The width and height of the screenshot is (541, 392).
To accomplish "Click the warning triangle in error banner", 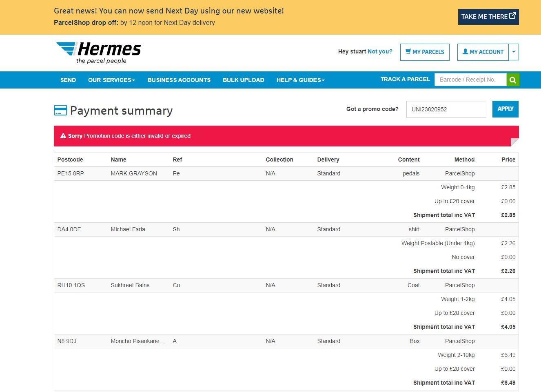I will point(63,136).
